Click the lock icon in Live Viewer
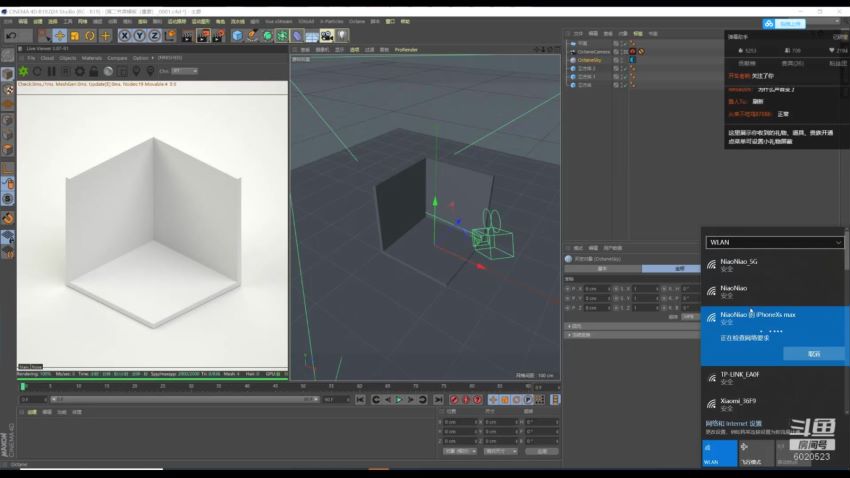Screen dimensions: 850x478 click(95, 71)
